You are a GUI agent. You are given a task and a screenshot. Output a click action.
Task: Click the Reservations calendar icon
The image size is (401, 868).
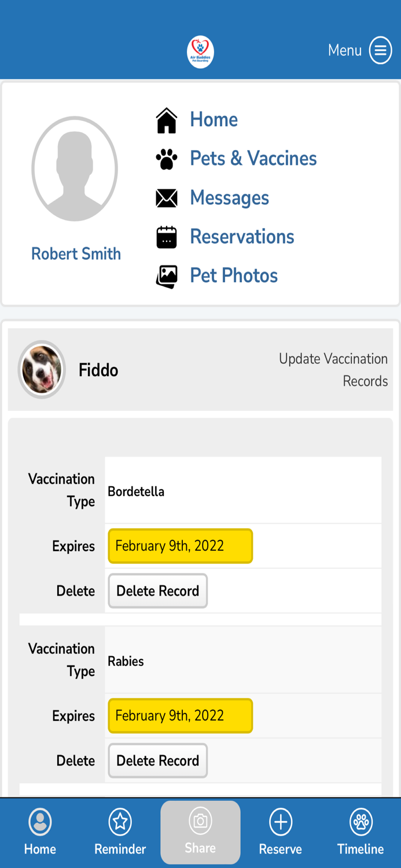[167, 236]
